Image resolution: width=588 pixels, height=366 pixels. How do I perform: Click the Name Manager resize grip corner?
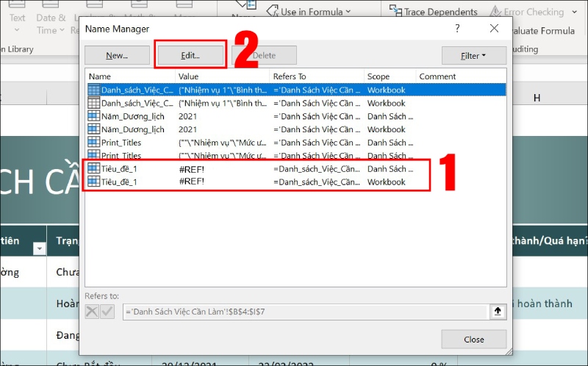click(x=509, y=351)
